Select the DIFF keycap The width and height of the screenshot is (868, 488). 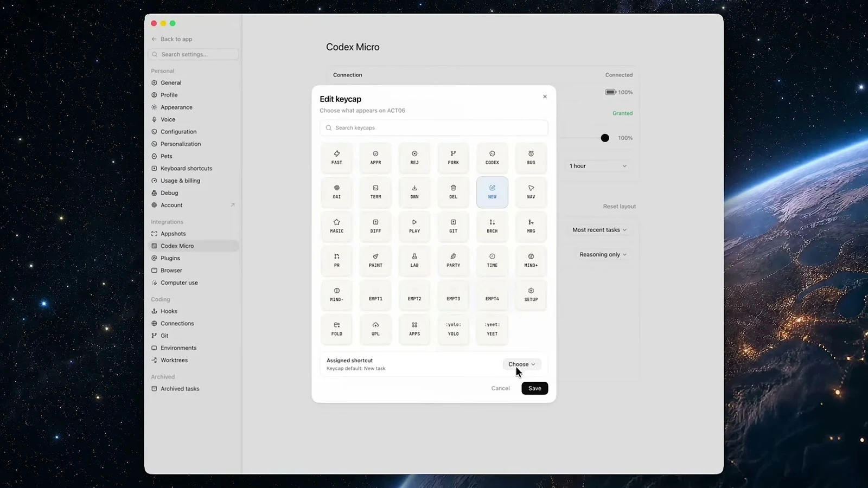375,226
